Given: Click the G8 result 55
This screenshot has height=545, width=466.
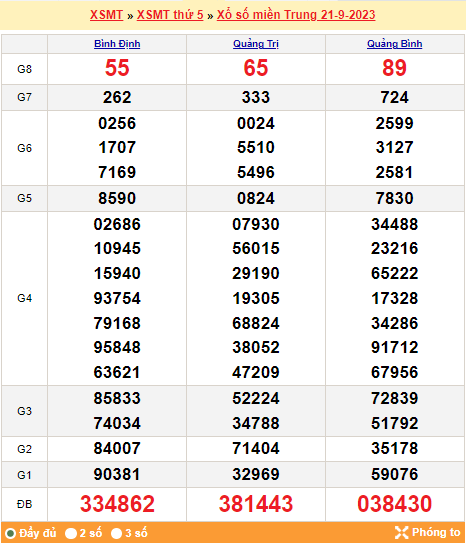Looking at the screenshot, I should (117, 68).
